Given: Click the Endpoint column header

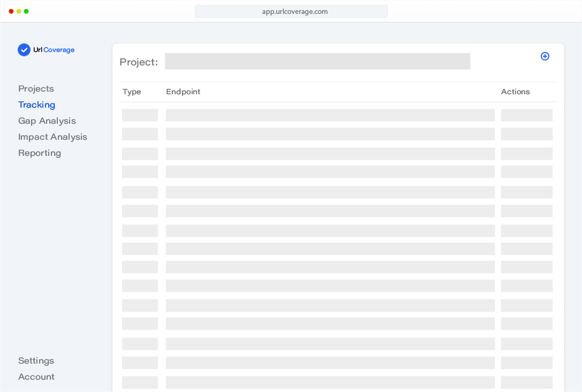Looking at the screenshot, I should pos(183,92).
